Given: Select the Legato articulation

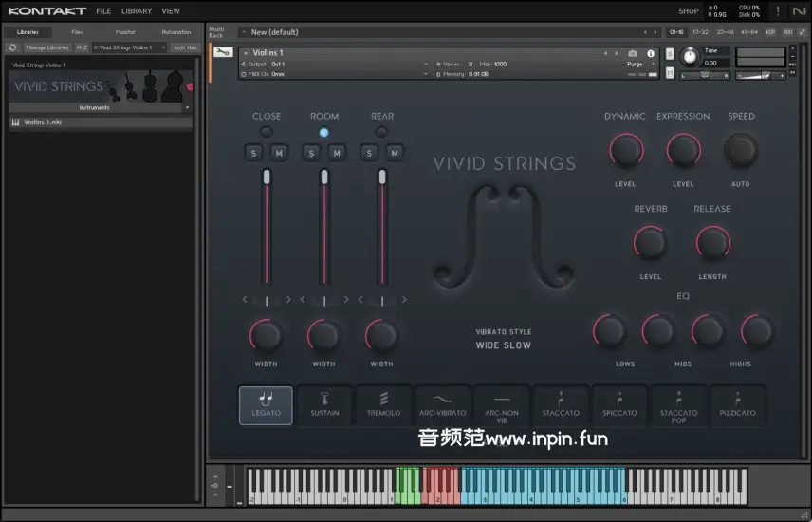Looking at the screenshot, I should pyautogui.click(x=266, y=405).
